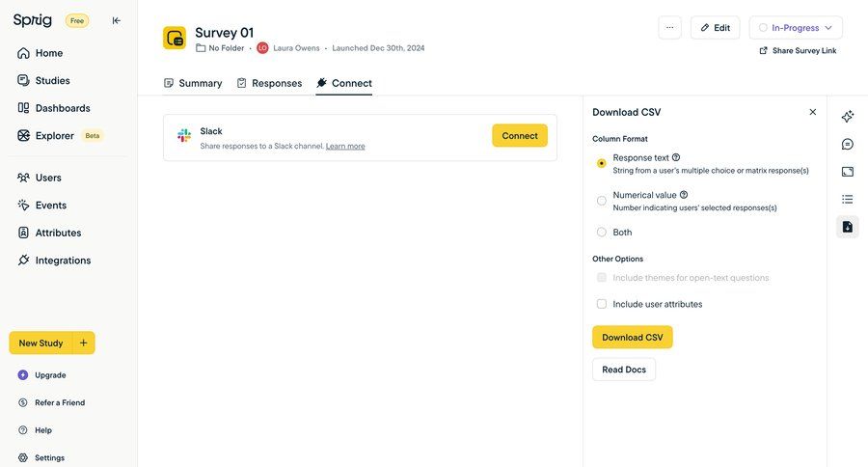Select the Numerical value radio option
Screen dimensions: 868x467
pos(602,201)
